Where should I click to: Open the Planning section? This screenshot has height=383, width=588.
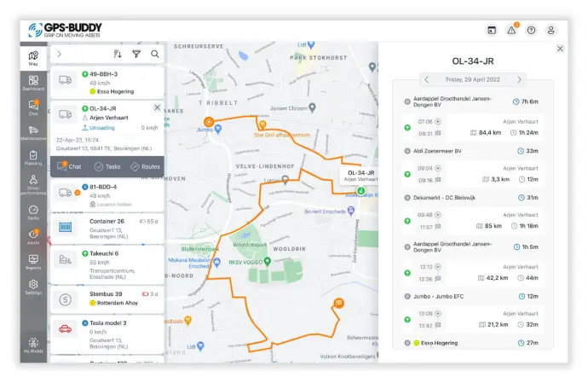tap(33, 157)
